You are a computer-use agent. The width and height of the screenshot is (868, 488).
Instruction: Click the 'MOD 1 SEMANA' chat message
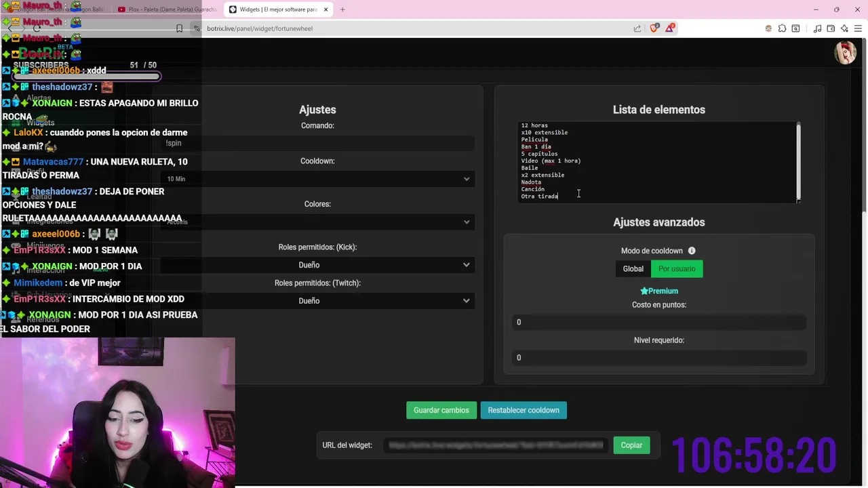105,250
